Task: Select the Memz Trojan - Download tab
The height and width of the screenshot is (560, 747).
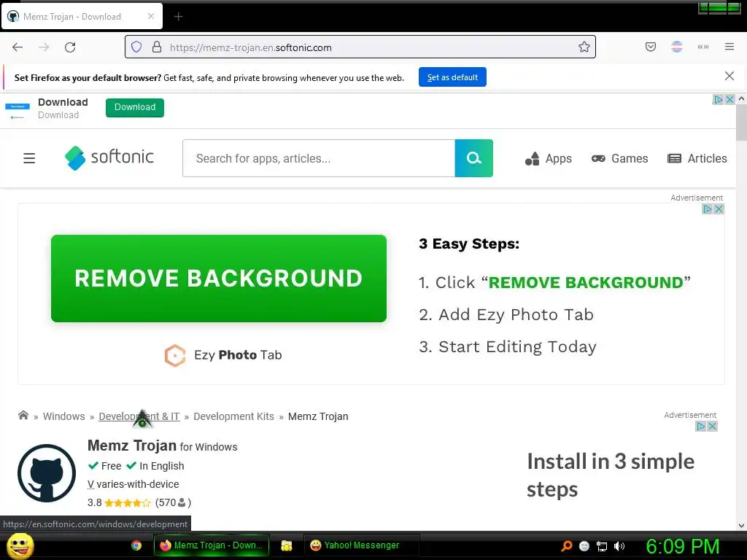Action: point(82,17)
